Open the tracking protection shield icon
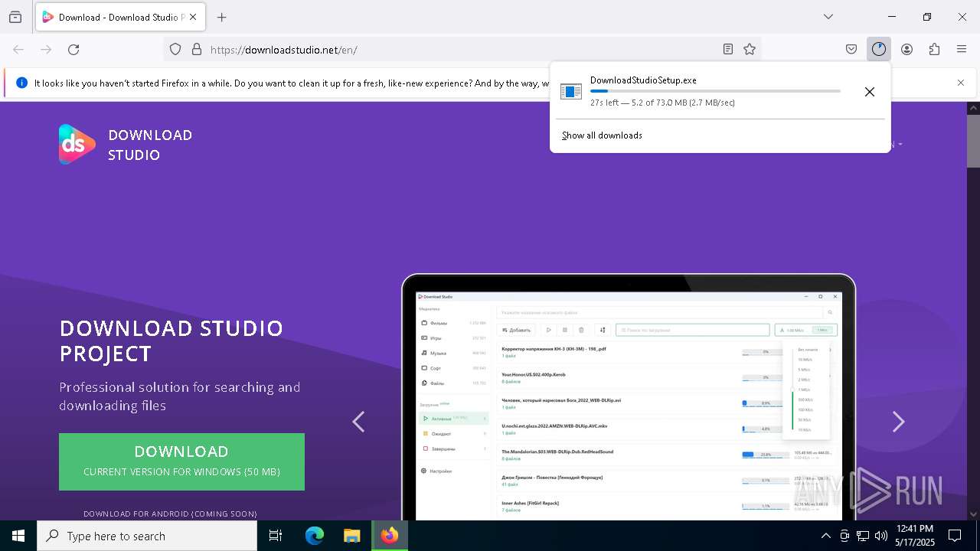980x551 pixels. (175, 49)
